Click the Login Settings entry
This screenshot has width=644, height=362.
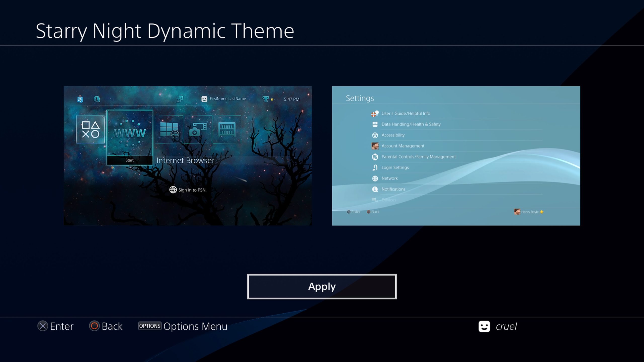pos(395,167)
